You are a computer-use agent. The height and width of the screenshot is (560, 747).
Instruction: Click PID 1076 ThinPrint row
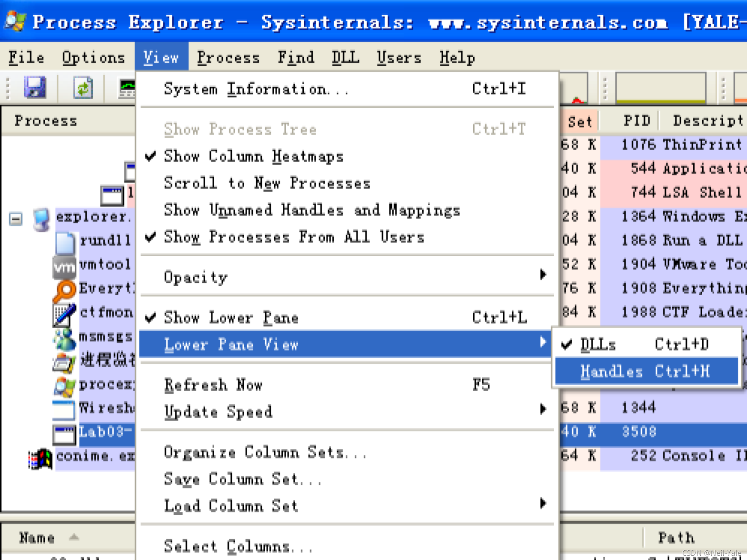coord(653,145)
